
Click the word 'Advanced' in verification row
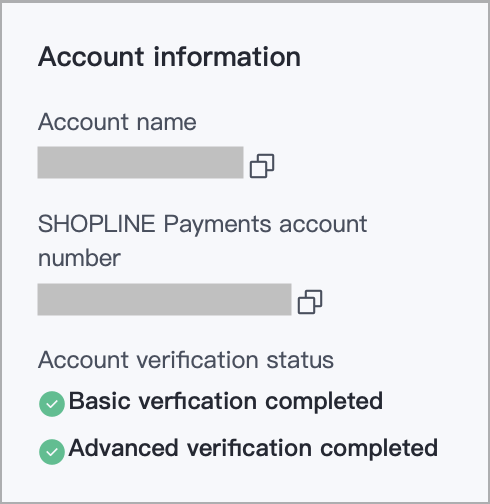123,448
